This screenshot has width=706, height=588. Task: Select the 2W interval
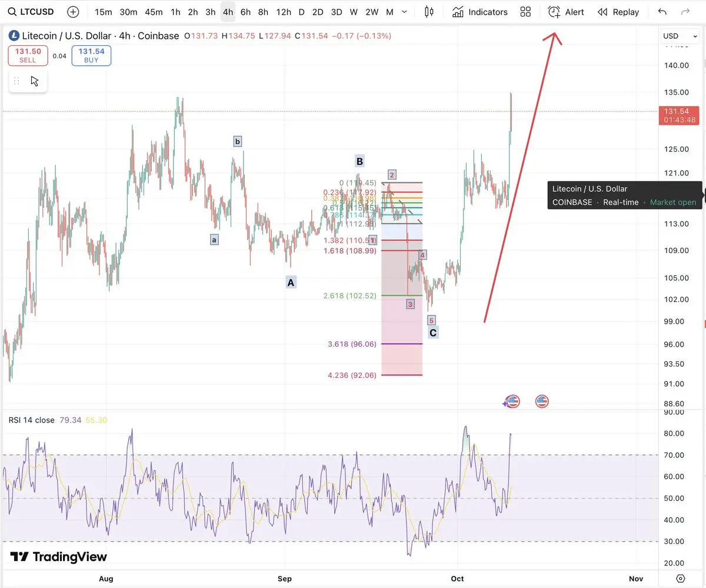coord(372,12)
